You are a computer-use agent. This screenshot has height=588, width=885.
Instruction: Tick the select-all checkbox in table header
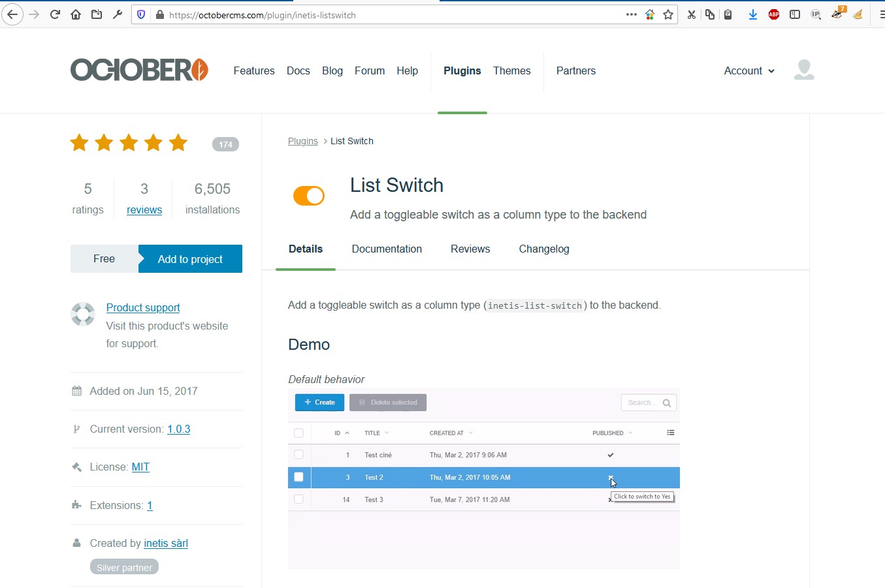[298, 433]
